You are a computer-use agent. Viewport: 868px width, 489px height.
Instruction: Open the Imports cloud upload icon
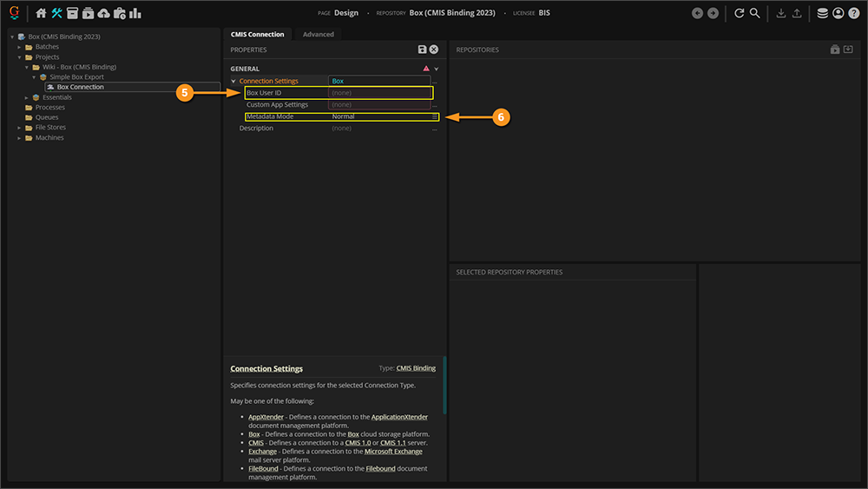(x=103, y=13)
